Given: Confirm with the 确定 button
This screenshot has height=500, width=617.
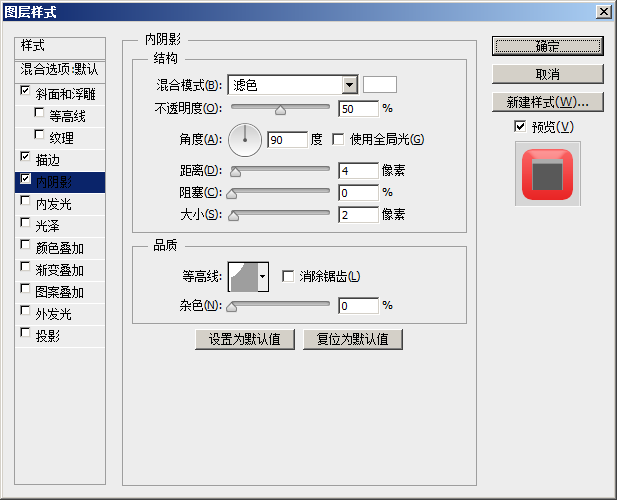Looking at the screenshot, I should pos(547,46).
